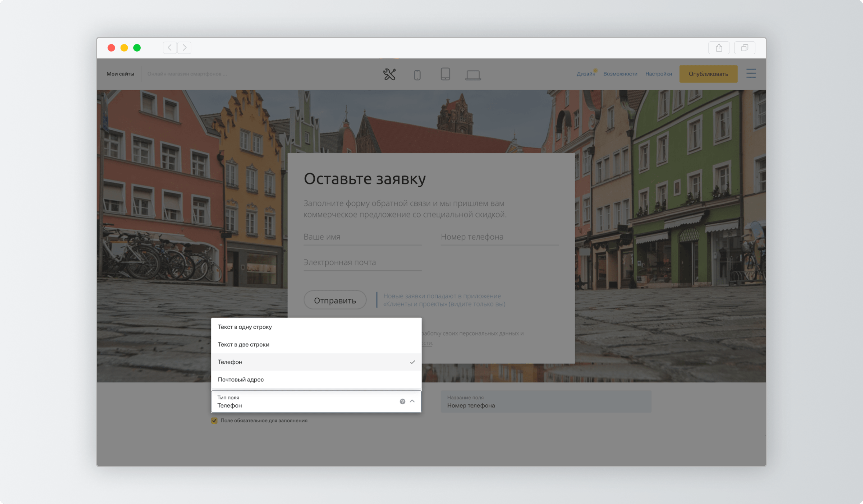Select 'Текст в одну строку' option

tap(316, 327)
